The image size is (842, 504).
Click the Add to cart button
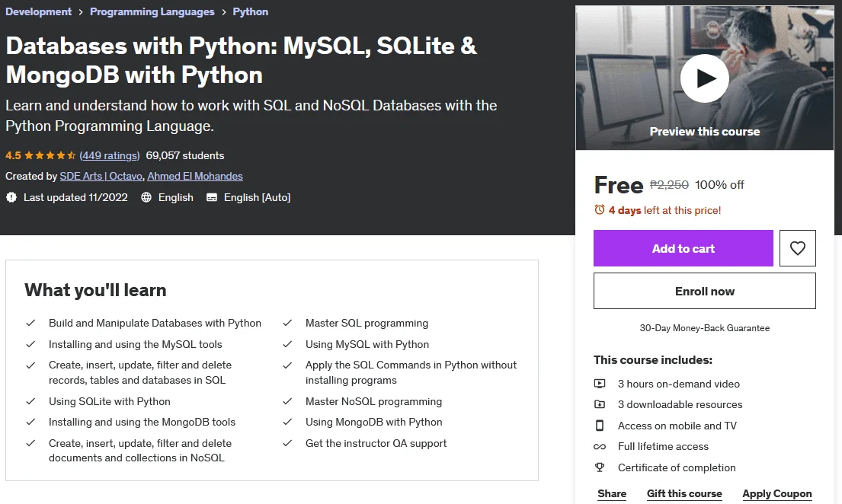(683, 248)
